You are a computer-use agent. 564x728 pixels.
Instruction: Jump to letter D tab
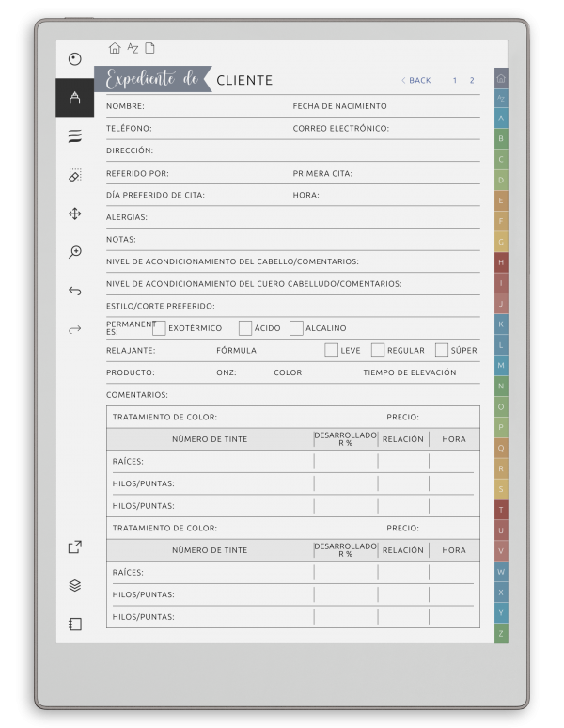(x=501, y=181)
